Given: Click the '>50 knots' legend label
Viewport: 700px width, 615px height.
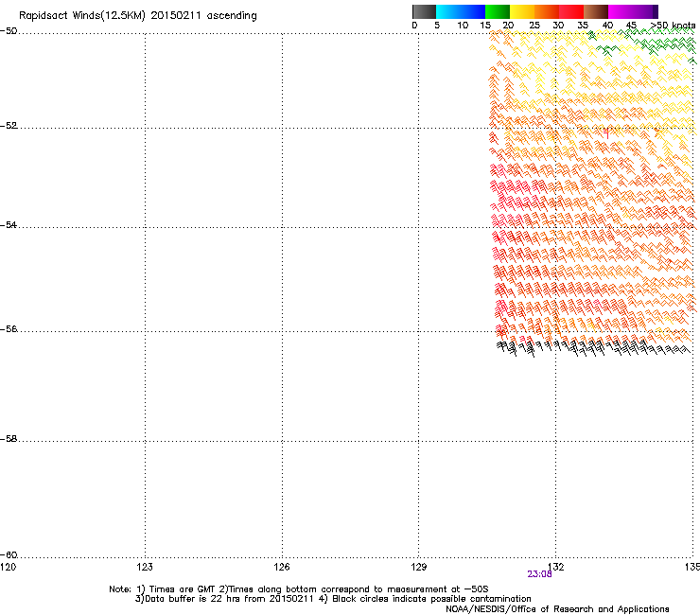Looking at the screenshot, I should [x=673, y=26].
